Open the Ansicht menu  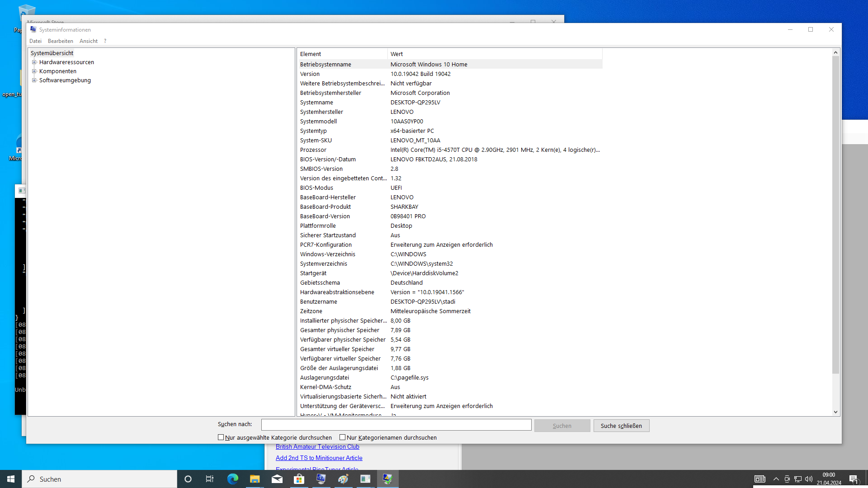89,41
